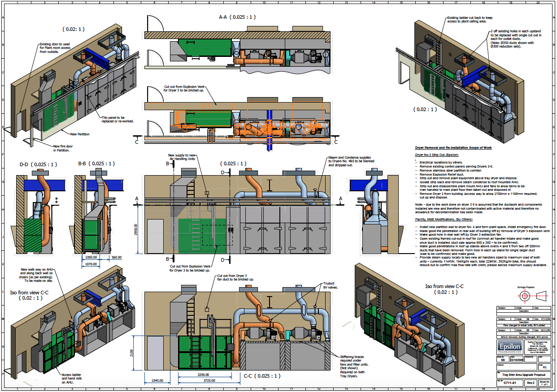Select the "1070.00" dimension
Screen dimensions: 557x392
tap(91, 265)
